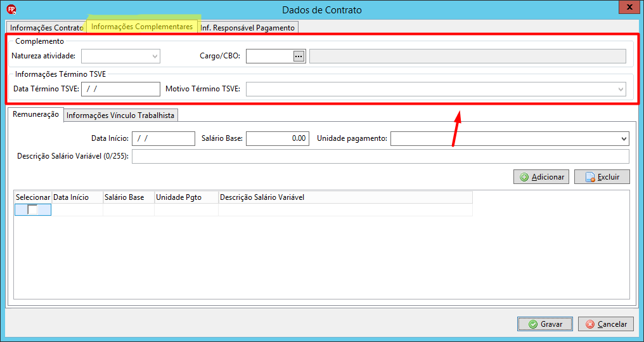Click the read-only Cargo/CBO description field
Screen dimensions: 644x342
[468, 56]
